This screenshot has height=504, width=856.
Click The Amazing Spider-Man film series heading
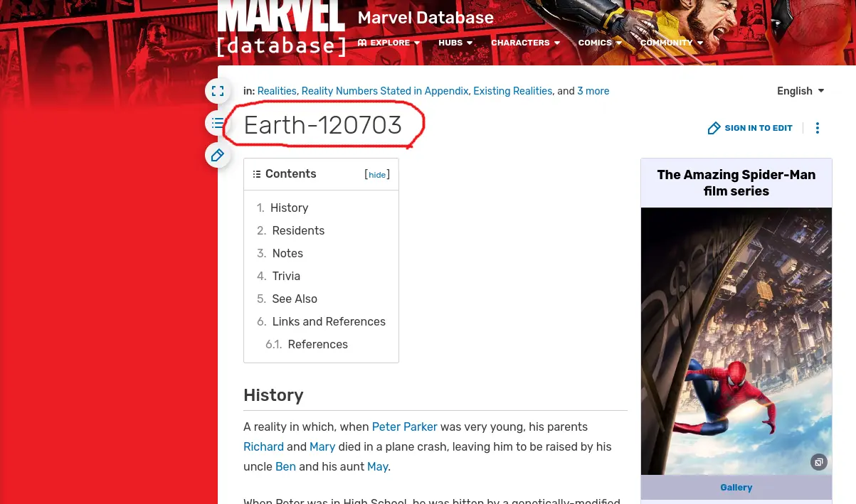pos(736,183)
